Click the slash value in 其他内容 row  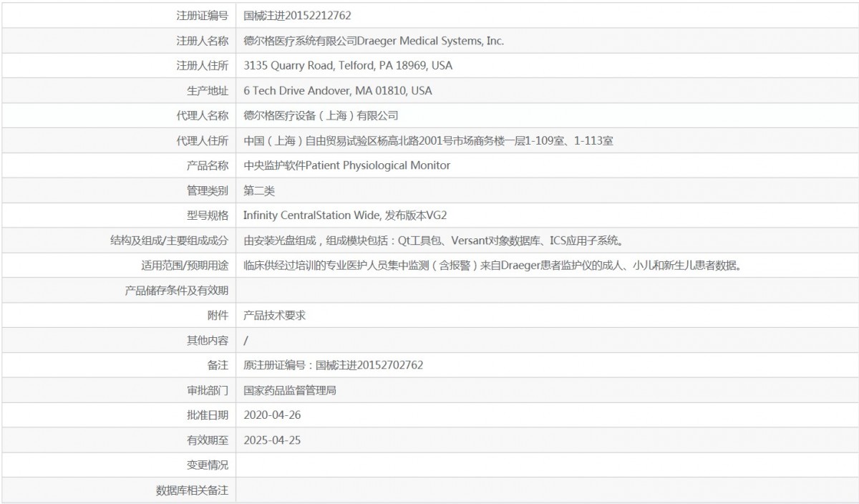click(246, 340)
